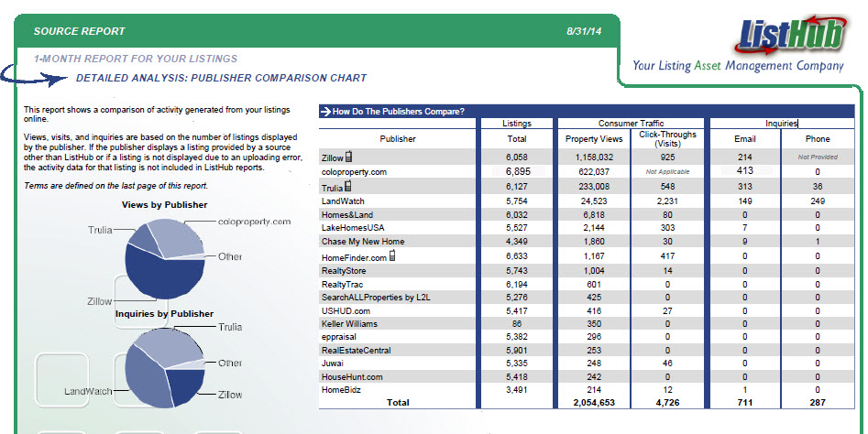Image resolution: width=868 pixels, height=434 pixels.
Task: Click the SOURCE REPORT title bar
Action: coord(80,31)
